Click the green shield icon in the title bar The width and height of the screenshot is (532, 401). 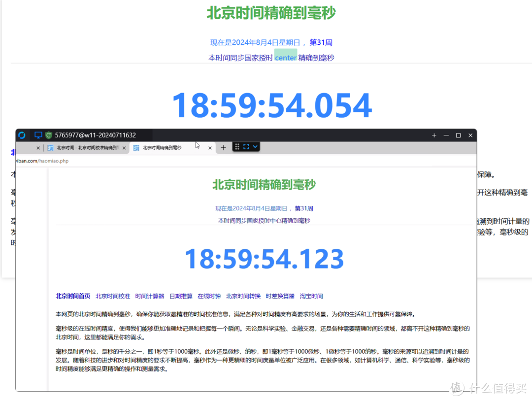point(48,135)
